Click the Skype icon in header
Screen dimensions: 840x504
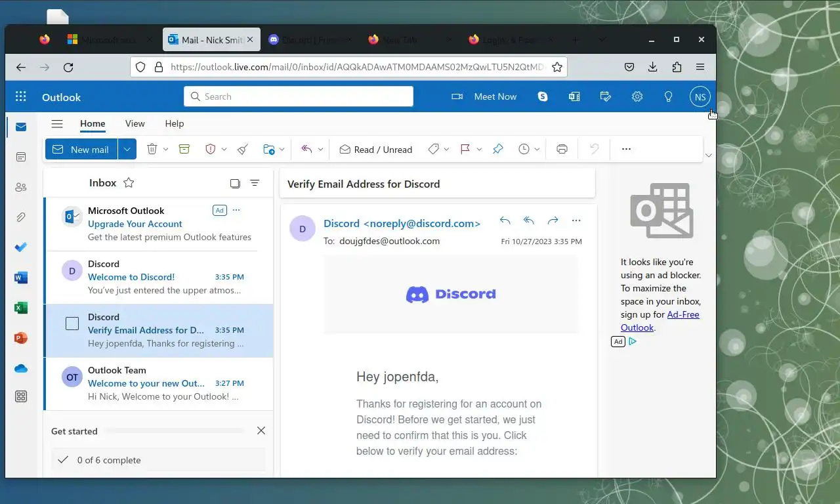(543, 96)
